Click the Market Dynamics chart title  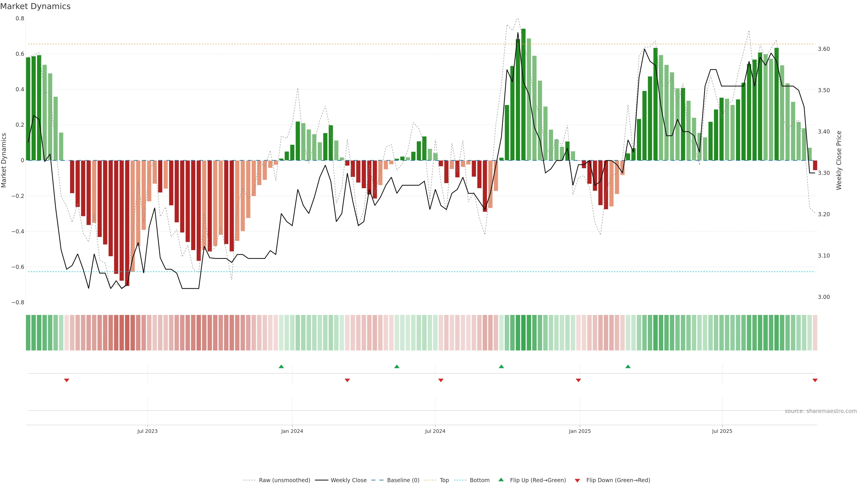(35, 6)
